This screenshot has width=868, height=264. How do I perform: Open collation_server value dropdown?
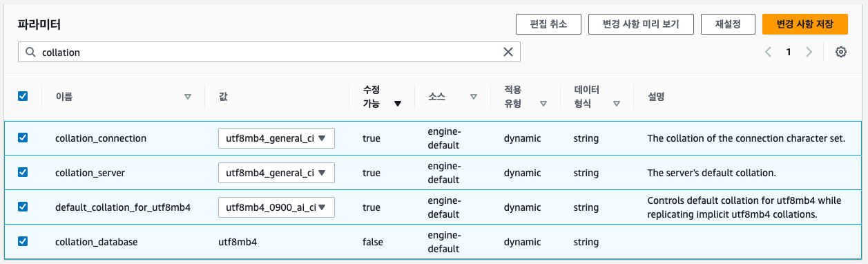[x=276, y=173]
